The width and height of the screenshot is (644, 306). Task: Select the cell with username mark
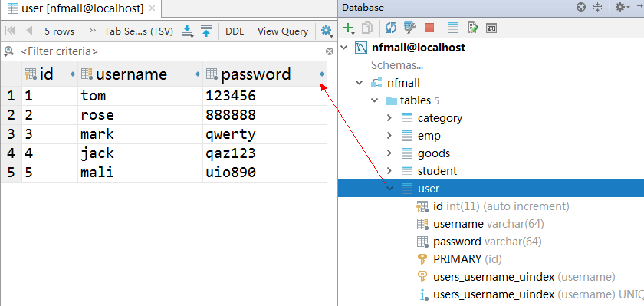(140, 134)
